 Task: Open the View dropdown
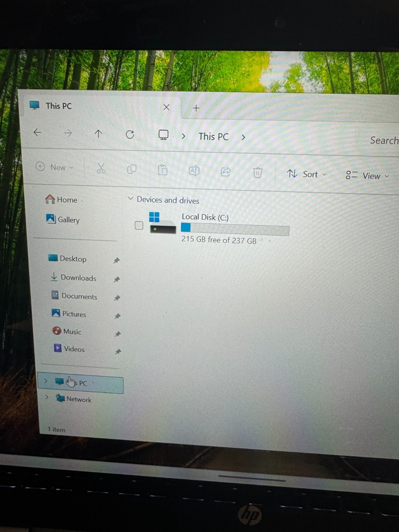point(367,176)
